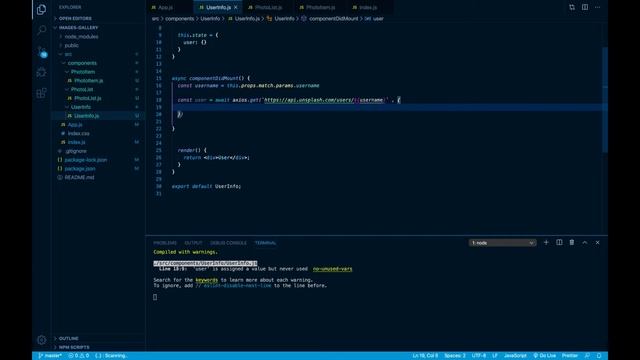Change language mode JavaScript in status bar
The width and height of the screenshot is (640, 360).
pyautogui.click(x=515, y=356)
